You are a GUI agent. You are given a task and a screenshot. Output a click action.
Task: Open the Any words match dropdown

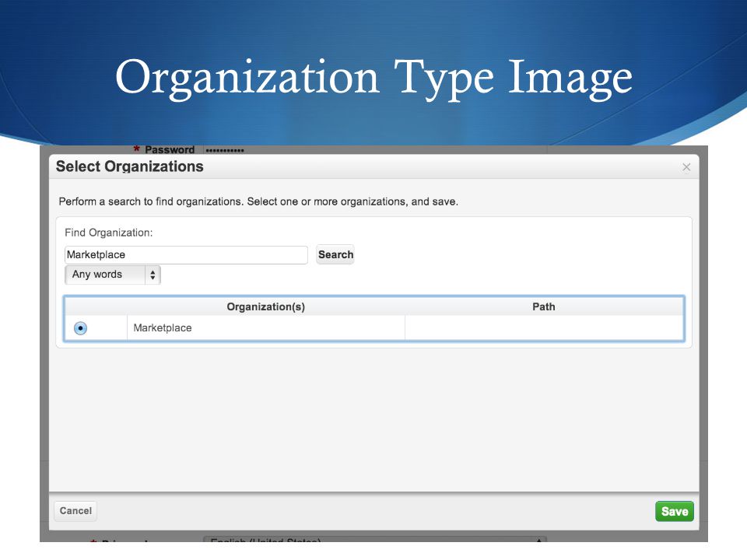(x=113, y=275)
